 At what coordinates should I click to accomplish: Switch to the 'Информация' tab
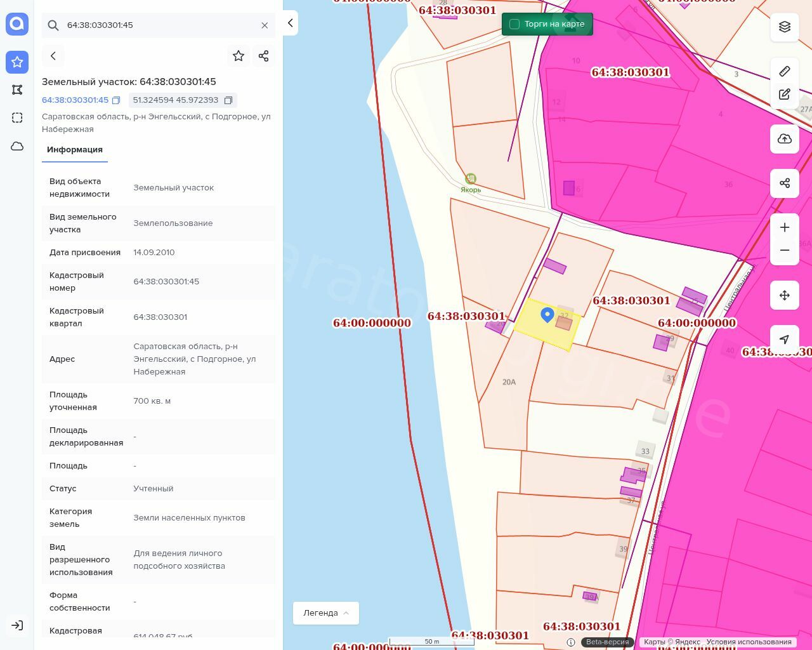[x=75, y=150]
